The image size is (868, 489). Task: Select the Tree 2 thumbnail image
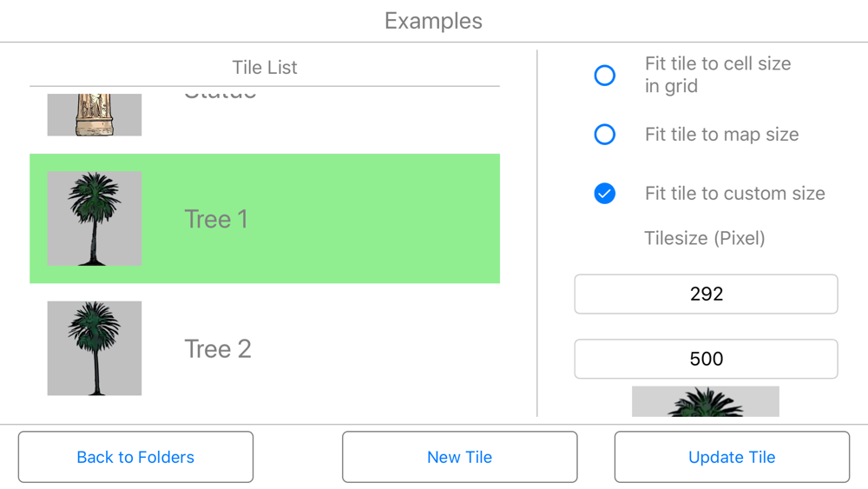(x=95, y=348)
